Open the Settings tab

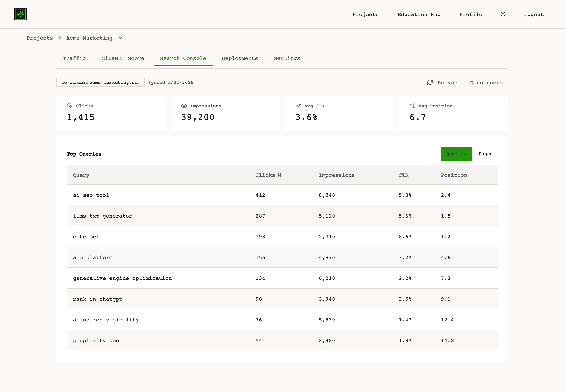click(x=287, y=58)
